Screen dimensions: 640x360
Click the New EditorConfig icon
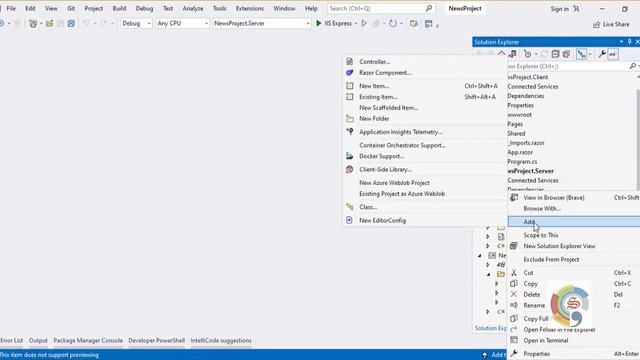point(349,220)
